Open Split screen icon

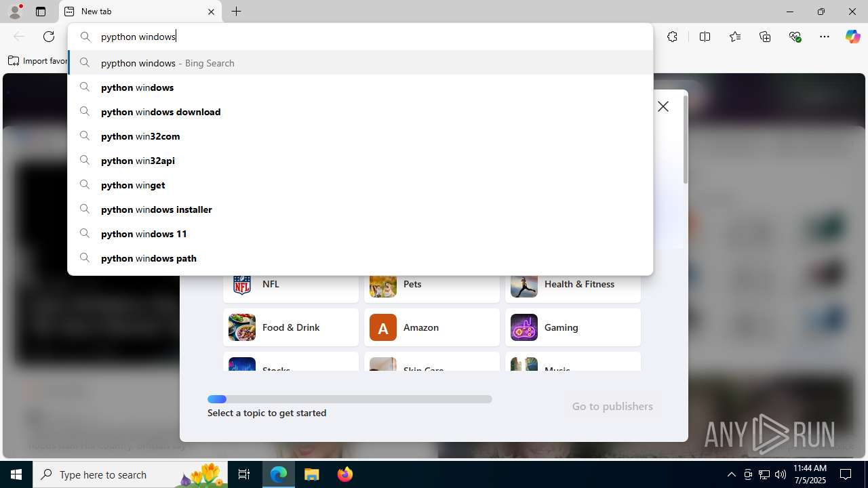click(x=705, y=37)
